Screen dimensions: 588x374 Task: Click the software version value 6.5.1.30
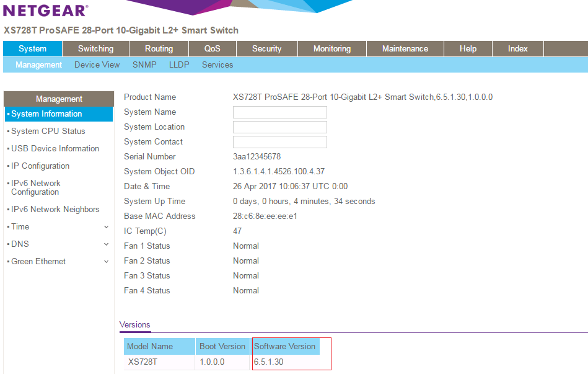pos(268,362)
